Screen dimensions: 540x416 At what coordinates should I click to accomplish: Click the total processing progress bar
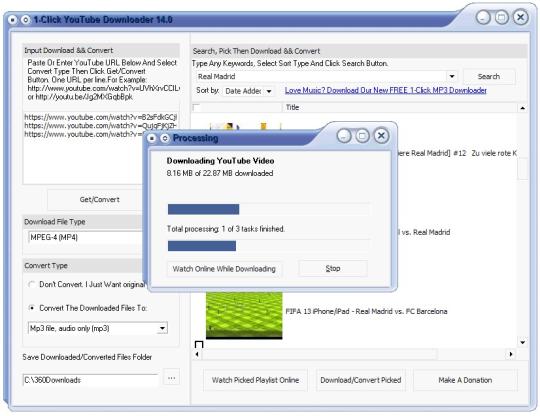(x=269, y=246)
